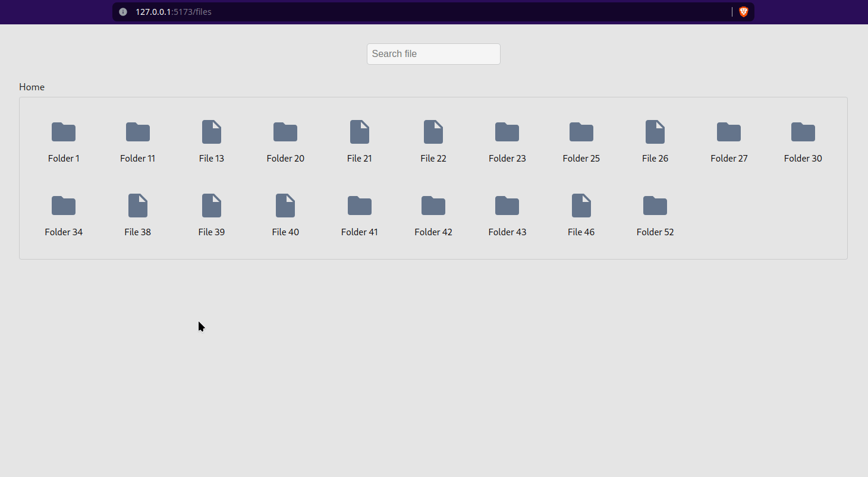This screenshot has height=477, width=868.
Task: Click the 'File 22' name label
Action: (433, 159)
